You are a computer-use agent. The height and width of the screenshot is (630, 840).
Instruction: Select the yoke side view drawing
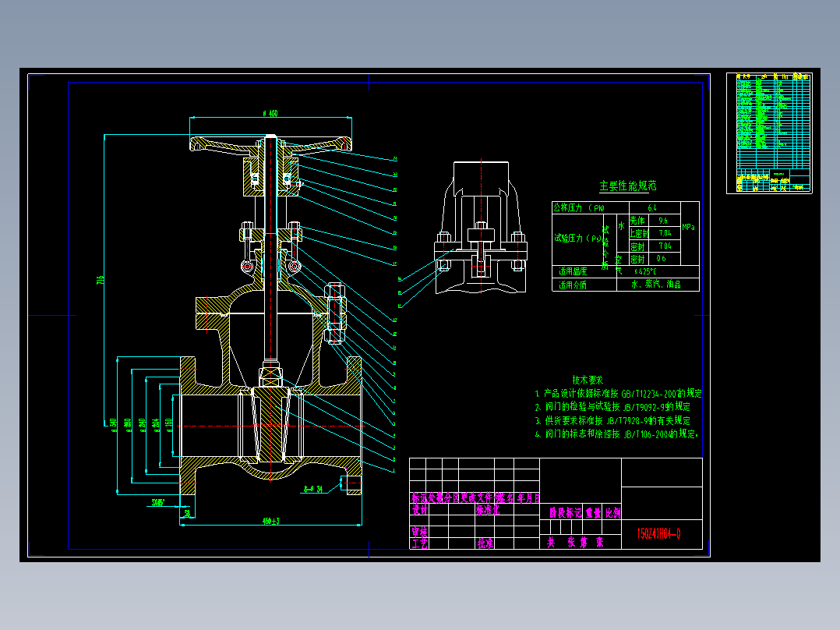pyautogui.click(x=481, y=228)
